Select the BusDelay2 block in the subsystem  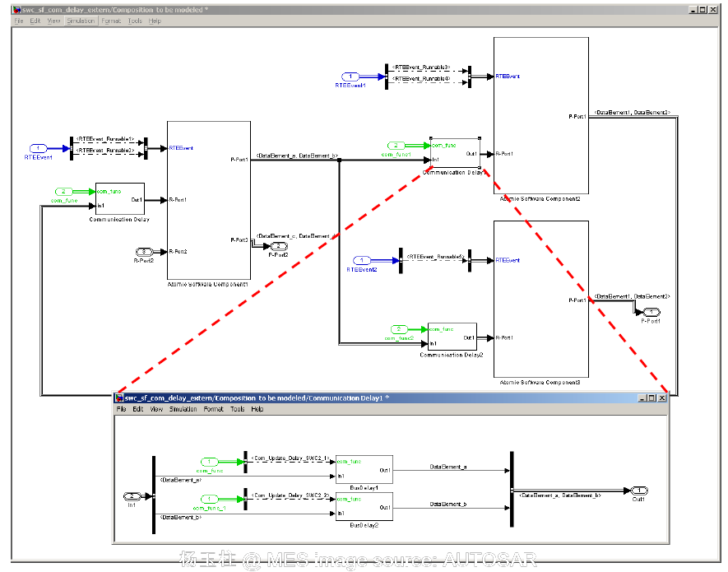(364, 505)
